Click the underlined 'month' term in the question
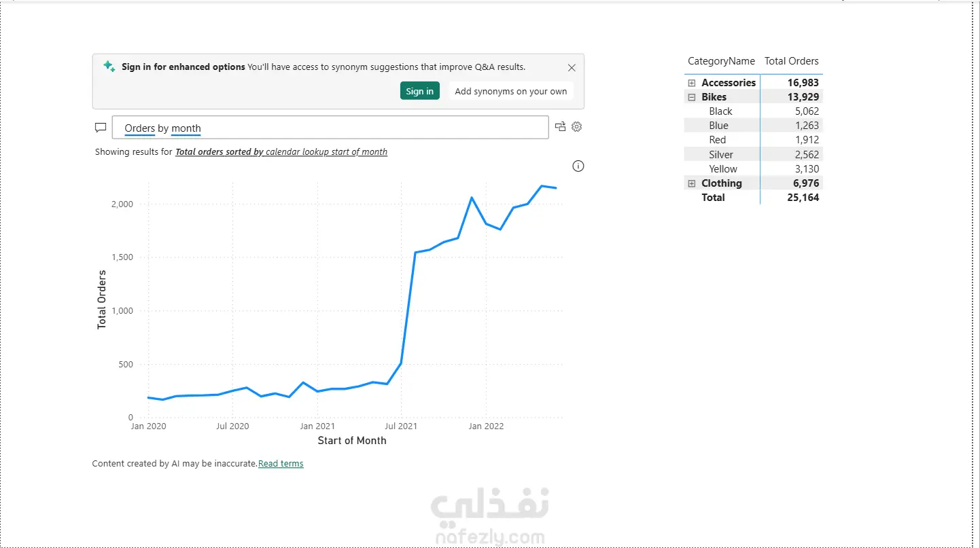The width and height of the screenshot is (980, 548). tap(186, 128)
